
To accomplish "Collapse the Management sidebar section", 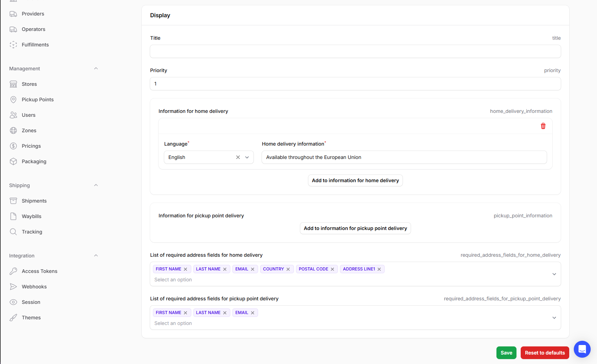I will tap(96, 69).
